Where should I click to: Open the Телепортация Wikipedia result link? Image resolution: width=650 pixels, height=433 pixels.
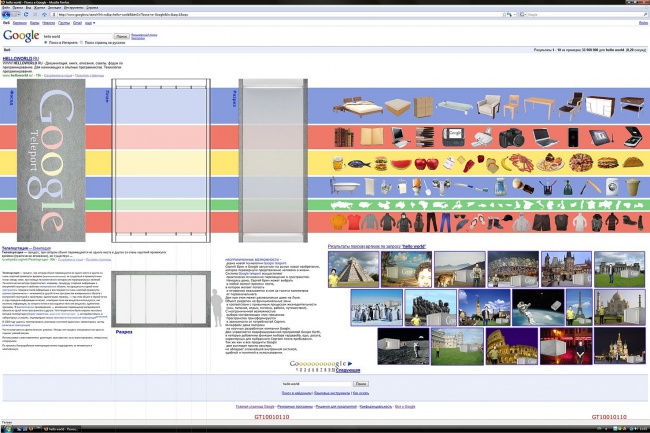26,248
